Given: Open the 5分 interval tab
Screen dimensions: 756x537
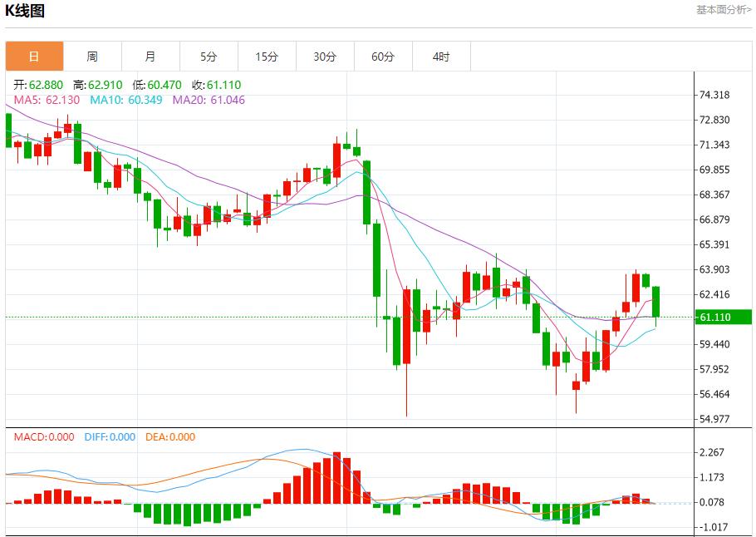Looking at the screenshot, I should (209, 57).
